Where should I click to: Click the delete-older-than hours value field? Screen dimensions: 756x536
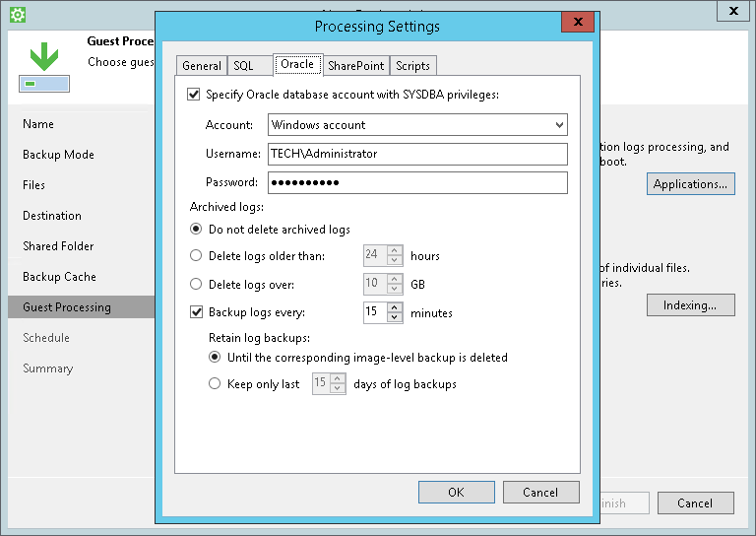(376, 255)
